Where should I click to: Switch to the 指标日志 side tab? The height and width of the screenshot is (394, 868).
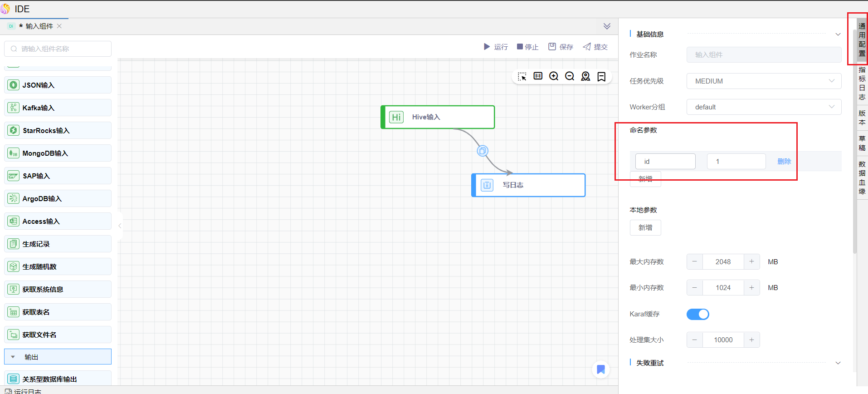pyautogui.click(x=862, y=83)
